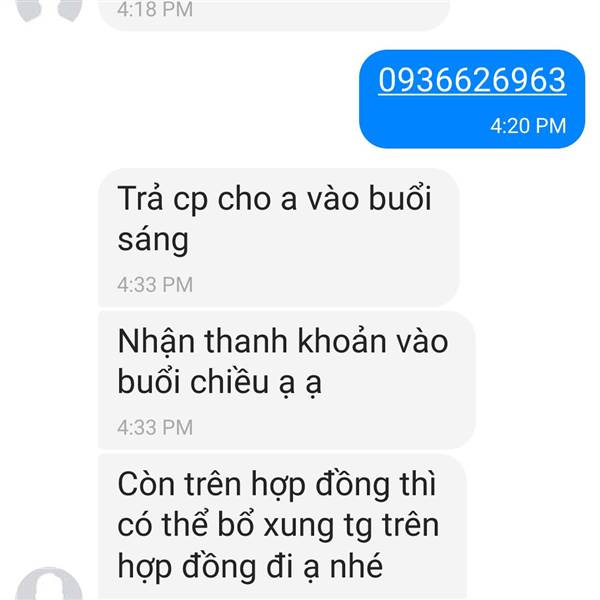The width and height of the screenshot is (600, 600).
Task: Tap the 4:33 PM timestamp under 'buổi chiều'
Action: (x=155, y=427)
